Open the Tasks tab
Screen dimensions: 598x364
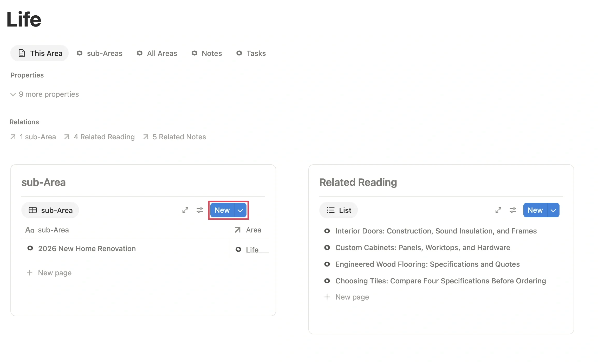pyautogui.click(x=251, y=53)
